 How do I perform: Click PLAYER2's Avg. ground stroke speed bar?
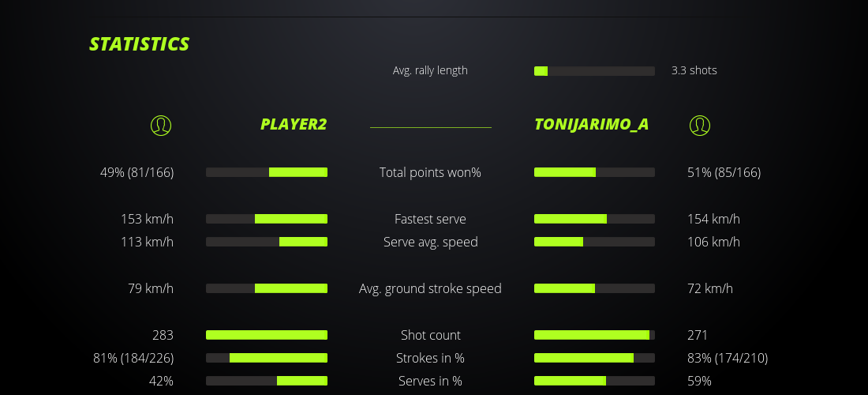pos(267,288)
